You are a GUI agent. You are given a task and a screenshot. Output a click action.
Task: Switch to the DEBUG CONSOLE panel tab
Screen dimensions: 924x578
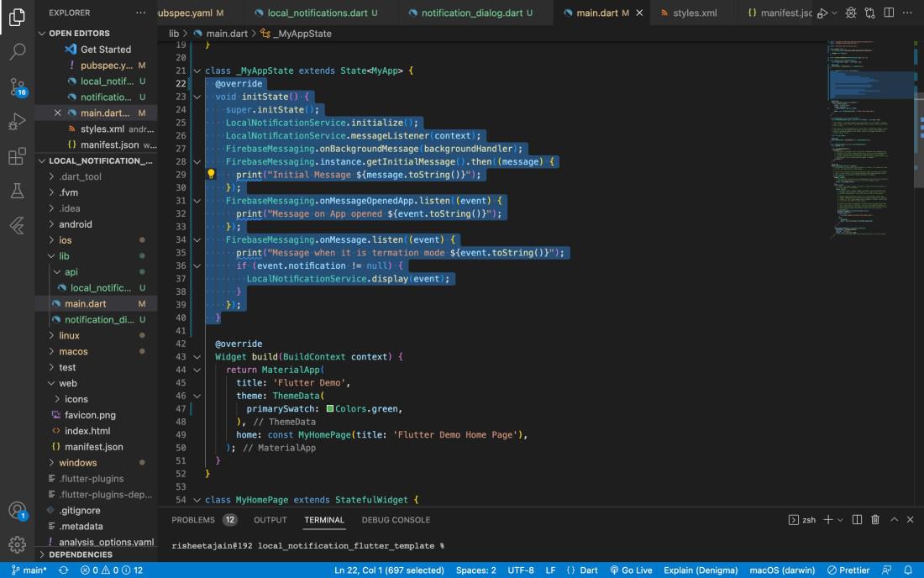[x=396, y=520]
